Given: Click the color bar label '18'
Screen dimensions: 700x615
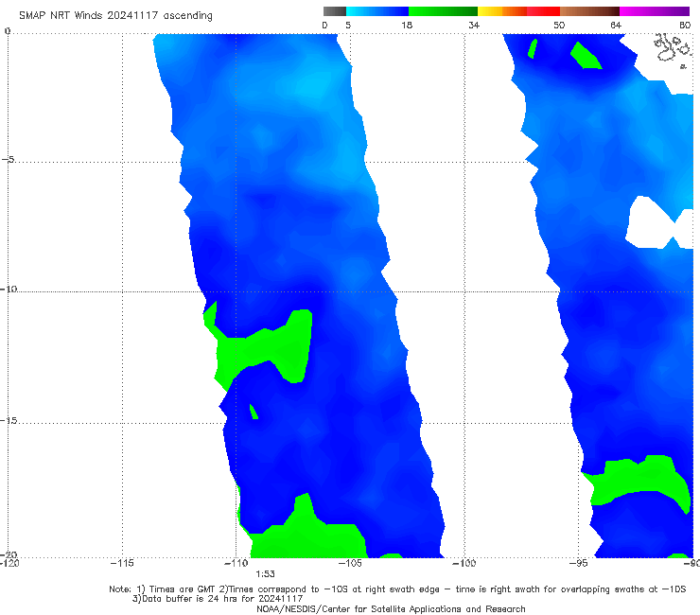Looking at the screenshot, I should pos(407,26).
